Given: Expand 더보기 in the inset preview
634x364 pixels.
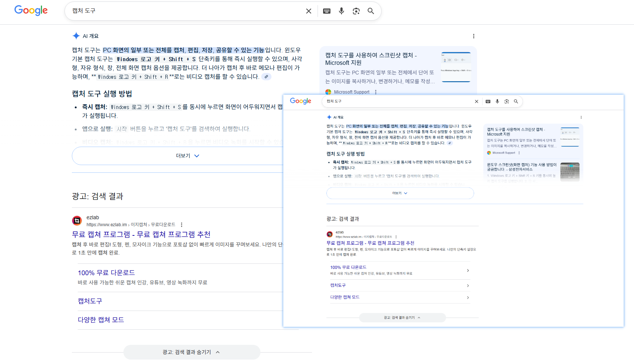Looking at the screenshot, I should pos(400,193).
